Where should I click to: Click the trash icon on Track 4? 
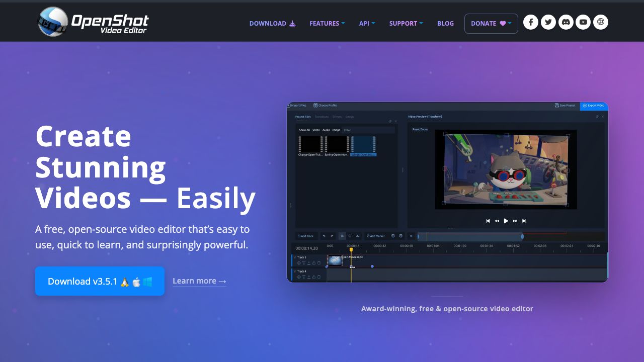point(319,277)
